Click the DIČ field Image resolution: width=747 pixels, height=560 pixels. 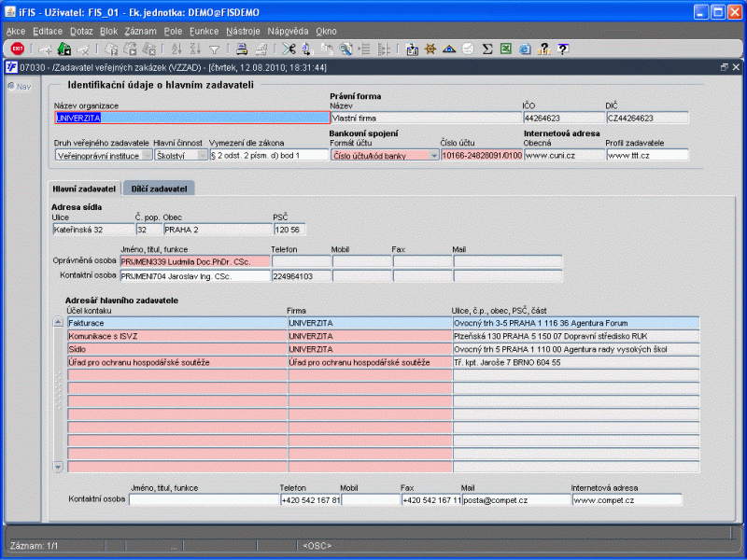(647, 118)
